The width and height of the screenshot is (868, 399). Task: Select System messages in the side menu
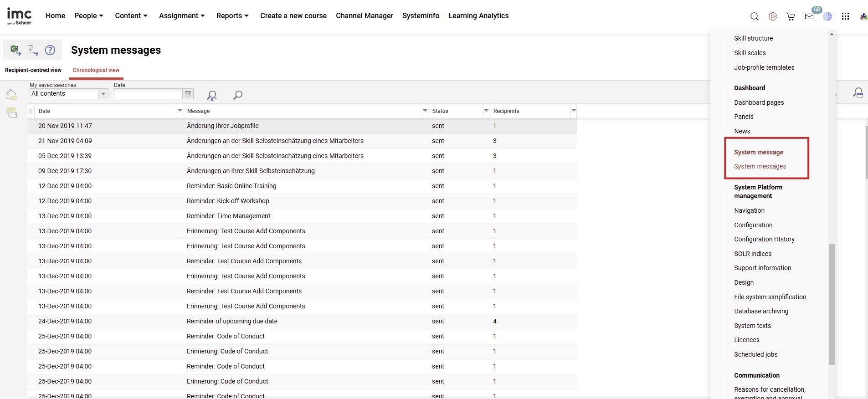pyautogui.click(x=760, y=166)
